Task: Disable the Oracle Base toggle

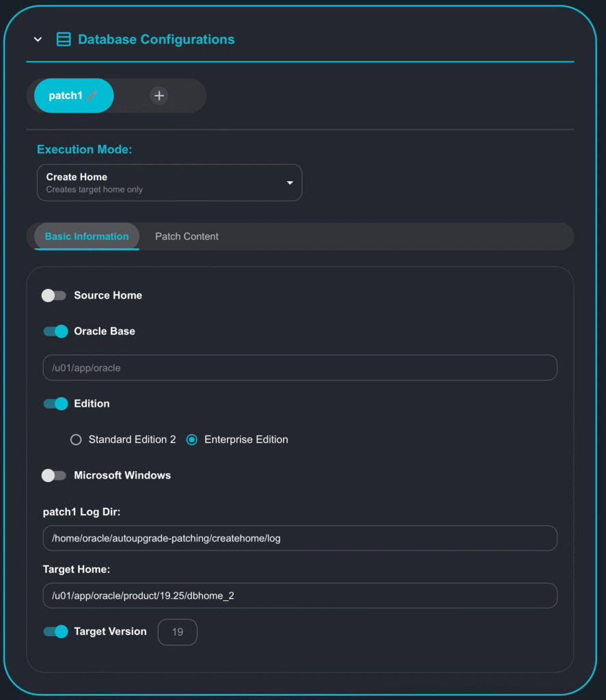Action: 55,331
